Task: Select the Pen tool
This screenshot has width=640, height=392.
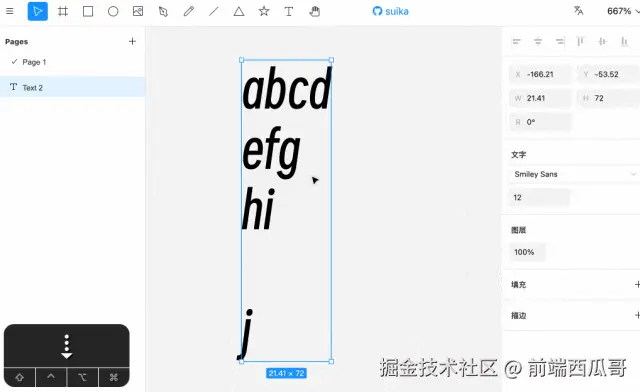Action: click(x=163, y=11)
